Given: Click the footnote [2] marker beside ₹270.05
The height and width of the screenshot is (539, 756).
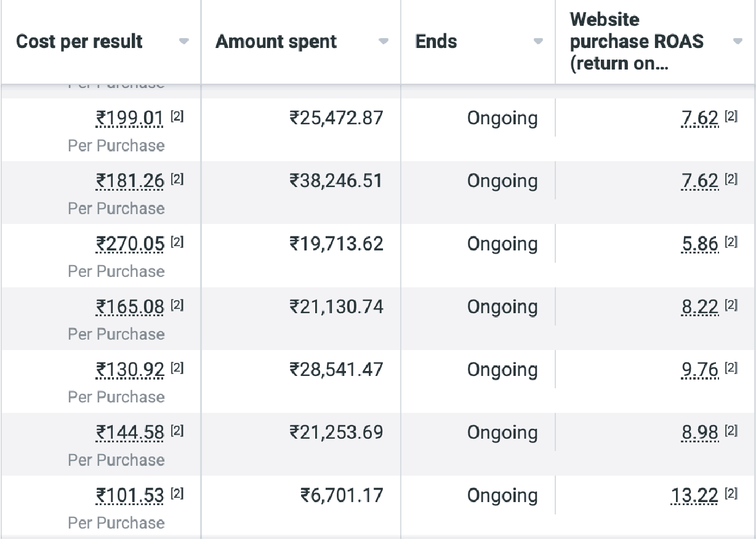Looking at the screenshot, I should coord(177,242).
